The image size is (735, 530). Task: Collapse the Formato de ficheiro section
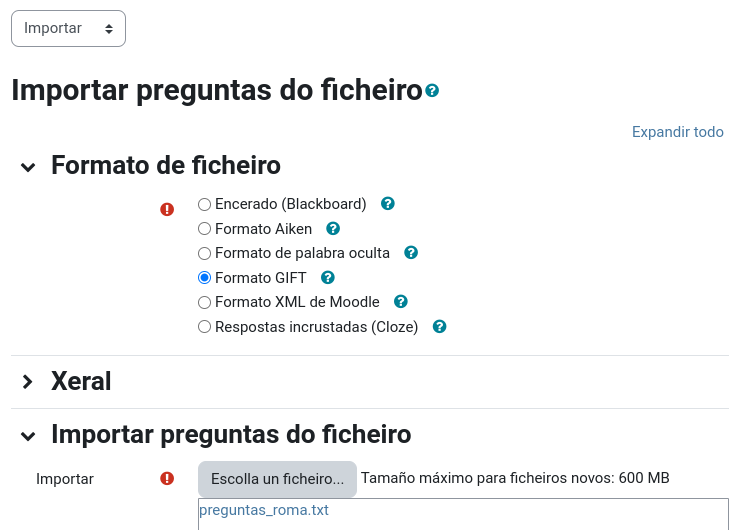(28, 166)
